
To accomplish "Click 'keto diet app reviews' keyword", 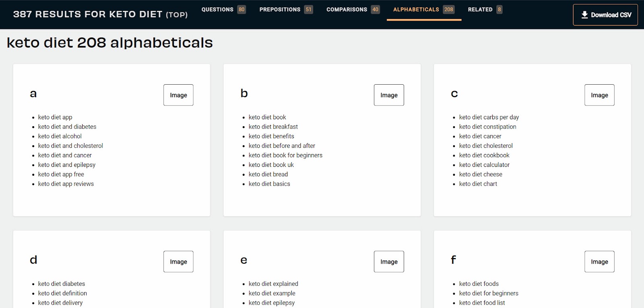I will pyautogui.click(x=66, y=184).
